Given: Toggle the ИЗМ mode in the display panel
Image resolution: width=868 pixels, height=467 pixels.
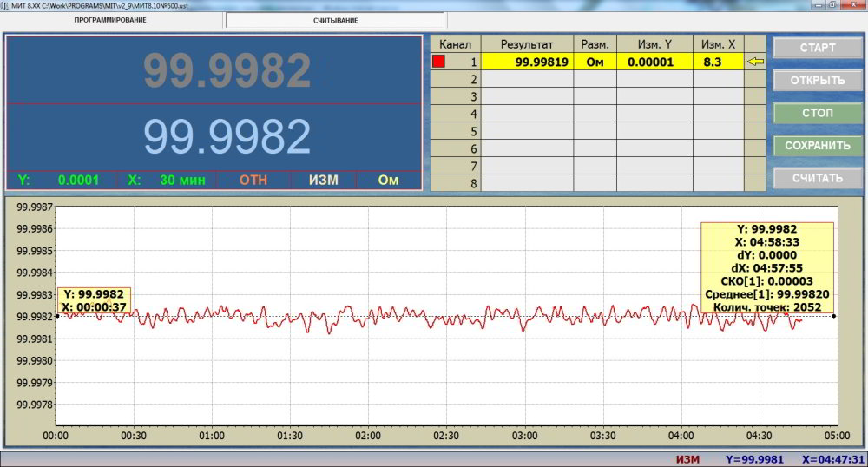Looking at the screenshot, I should click(322, 181).
